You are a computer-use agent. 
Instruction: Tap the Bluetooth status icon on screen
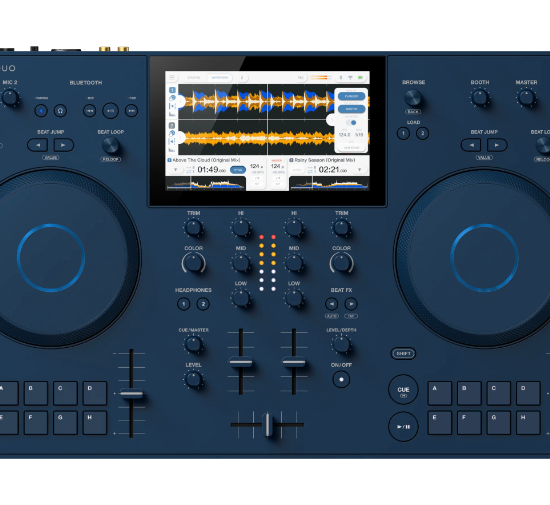pos(340,78)
